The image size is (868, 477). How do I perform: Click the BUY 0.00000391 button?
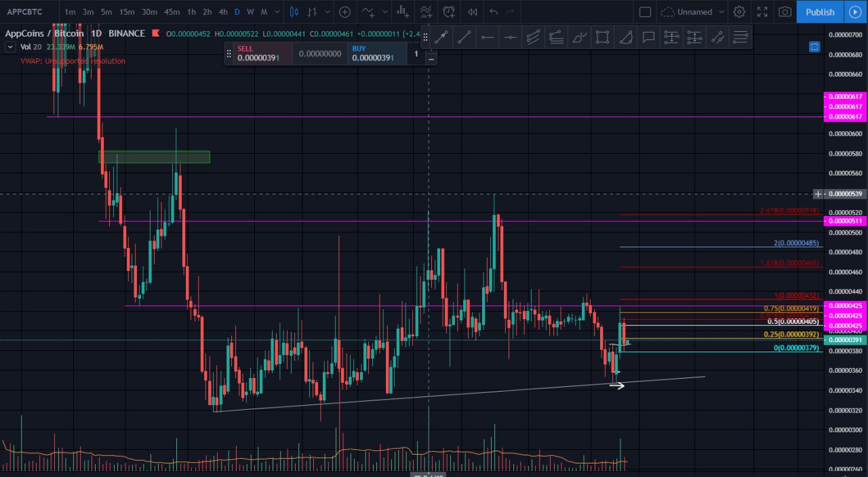[x=377, y=54]
